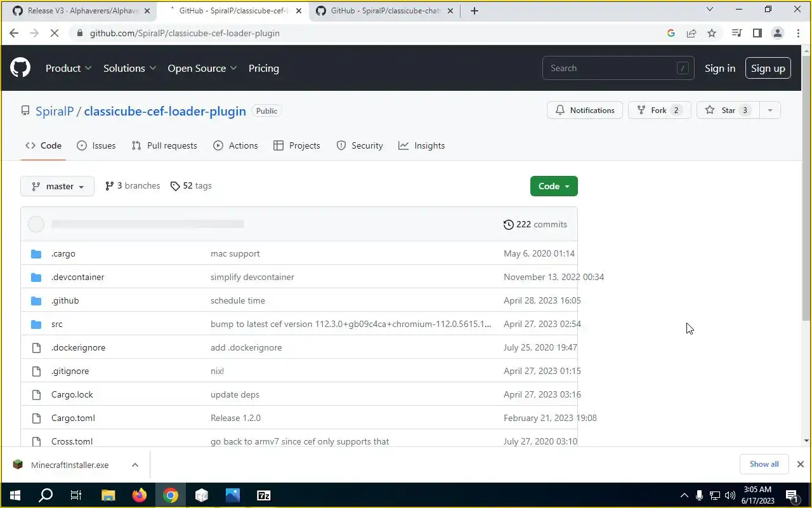The image size is (812, 508).
Task: Click Show all downloads
Action: click(x=764, y=464)
